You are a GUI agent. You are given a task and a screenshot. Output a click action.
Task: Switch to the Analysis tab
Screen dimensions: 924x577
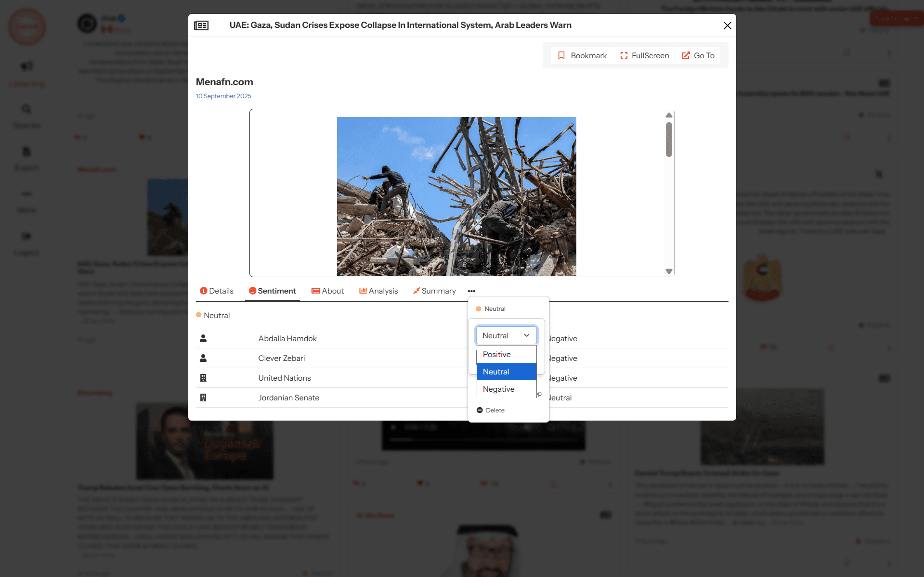pos(379,291)
